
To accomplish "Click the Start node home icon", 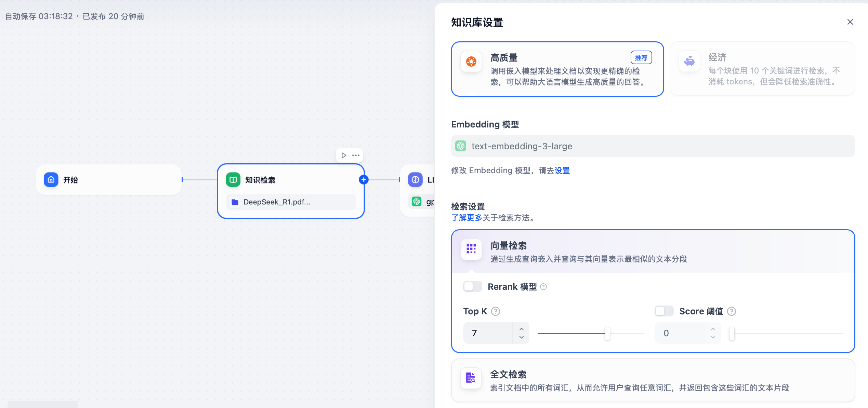I will pyautogui.click(x=51, y=180).
